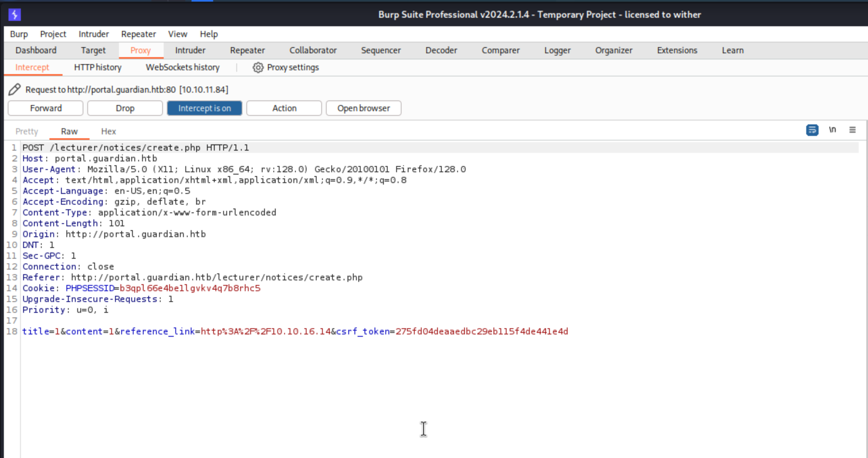Image resolution: width=868 pixels, height=458 pixels.
Task: Click the Burp Suite lightning logo icon
Action: tap(15, 15)
